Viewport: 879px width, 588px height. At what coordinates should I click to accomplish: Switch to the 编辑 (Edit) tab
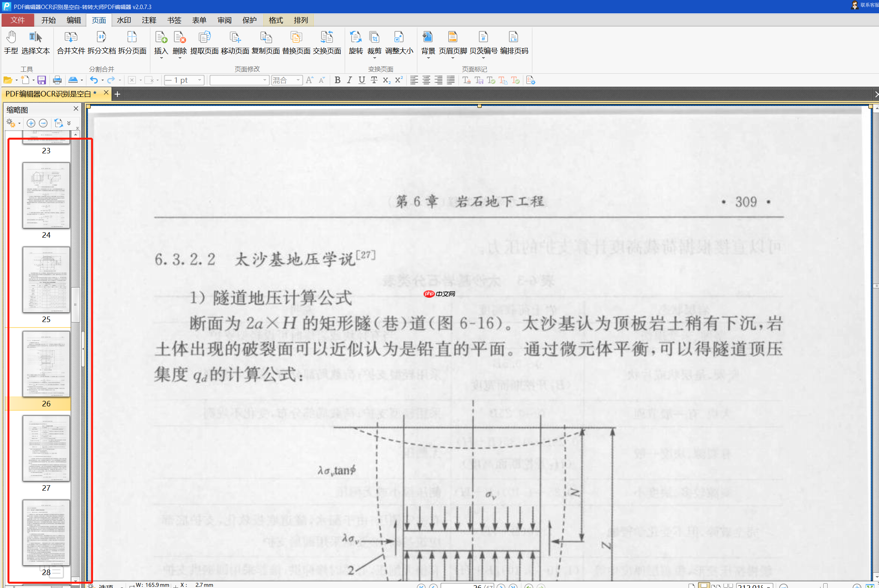pos(74,20)
